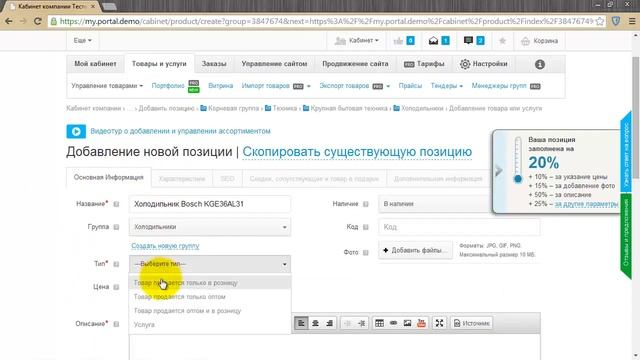Open the Chrome hamburger menu
This screenshot has width=640, height=360.
[631, 21]
